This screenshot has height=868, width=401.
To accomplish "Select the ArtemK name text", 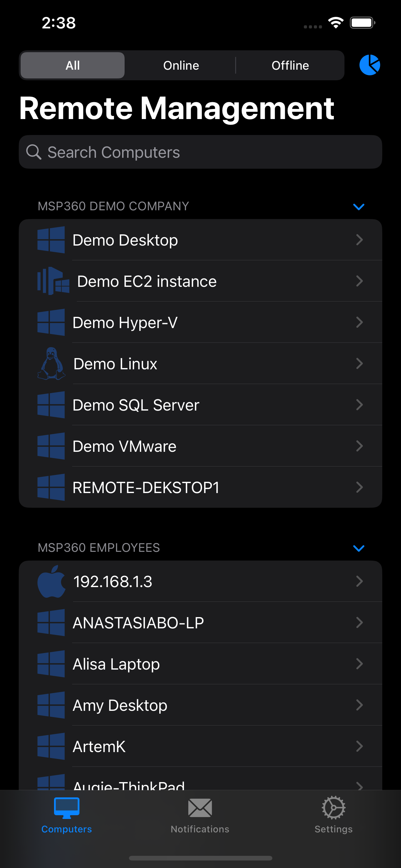I will 99,747.
